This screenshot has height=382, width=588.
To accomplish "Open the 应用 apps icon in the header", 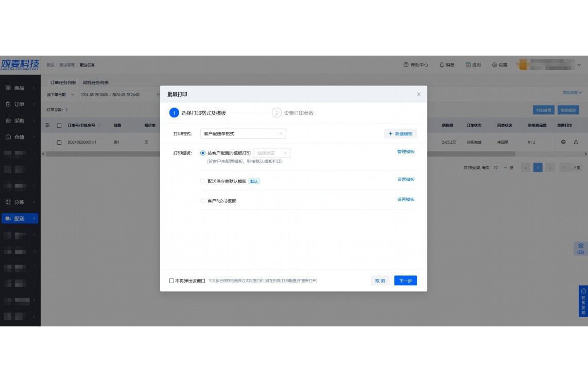I will tap(466, 65).
